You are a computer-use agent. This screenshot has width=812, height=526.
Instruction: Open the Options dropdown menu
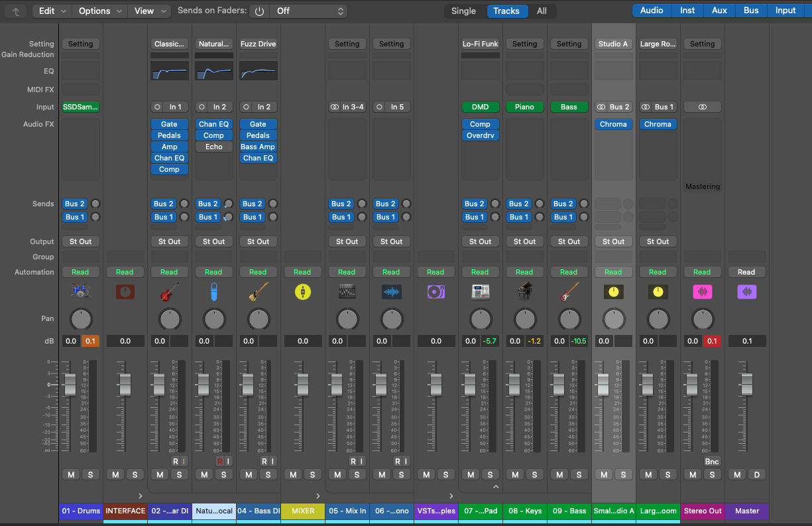(100, 11)
